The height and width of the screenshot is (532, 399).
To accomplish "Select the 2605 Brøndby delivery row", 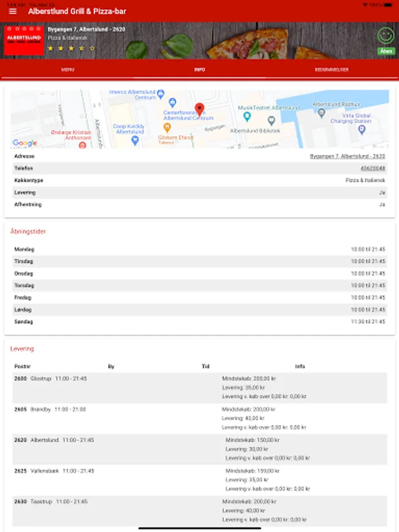I will [x=200, y=419].
